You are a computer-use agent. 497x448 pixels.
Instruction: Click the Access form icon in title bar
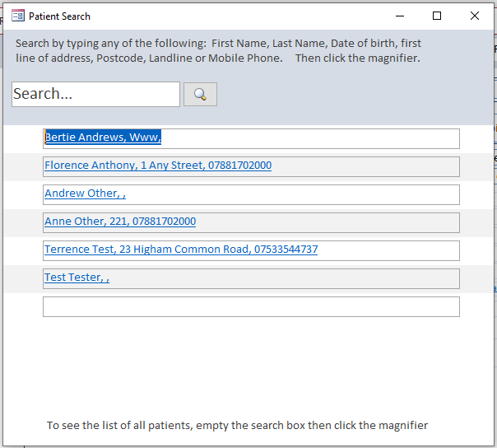(x=17, y=16)
